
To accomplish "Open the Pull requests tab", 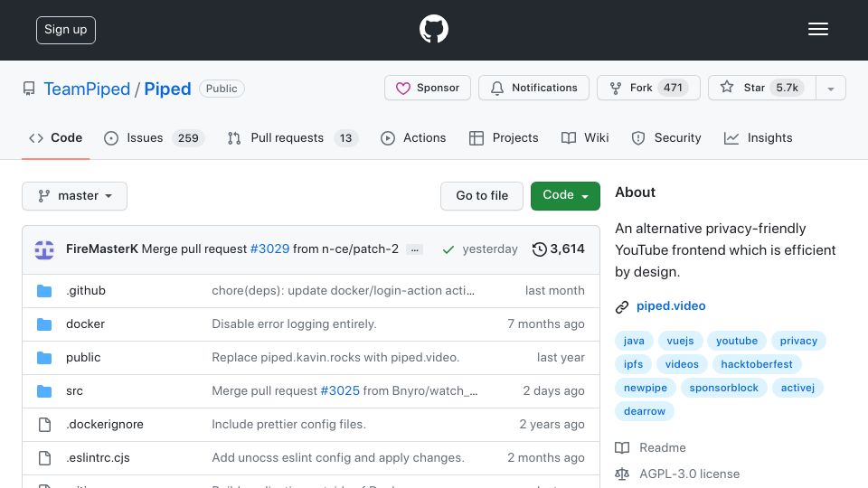I will 292,137.
